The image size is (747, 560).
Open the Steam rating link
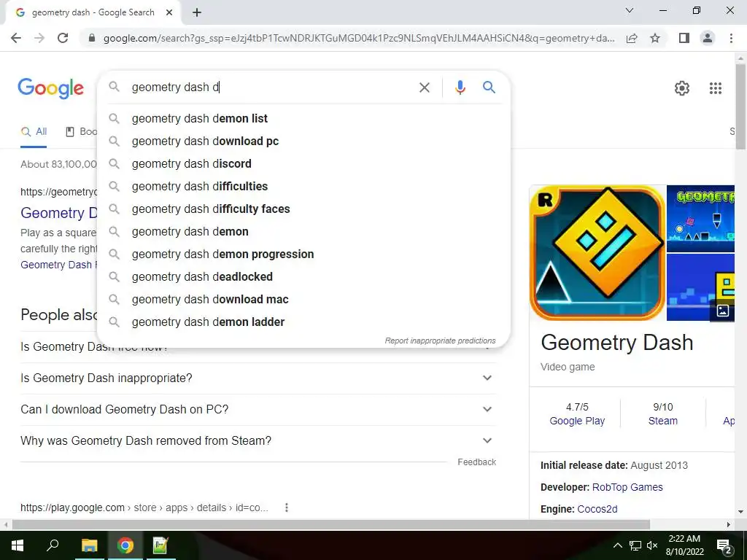tap(662, 421)
